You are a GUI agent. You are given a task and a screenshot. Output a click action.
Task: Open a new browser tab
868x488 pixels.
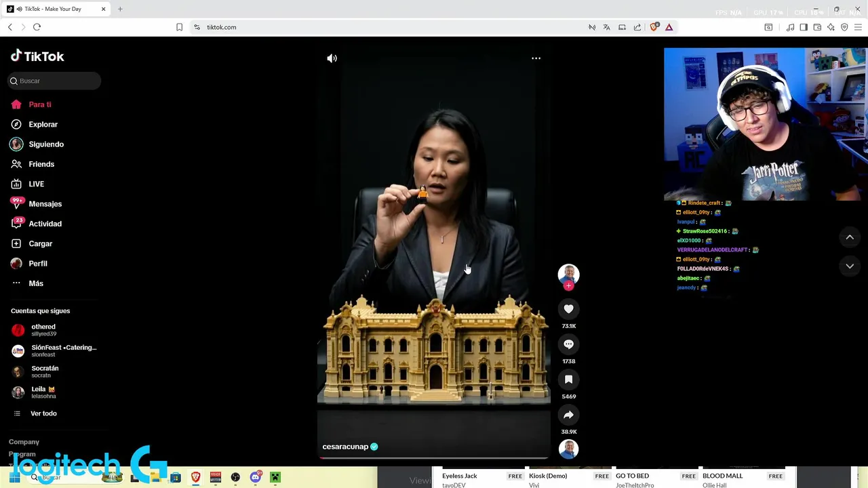(120, 9)
